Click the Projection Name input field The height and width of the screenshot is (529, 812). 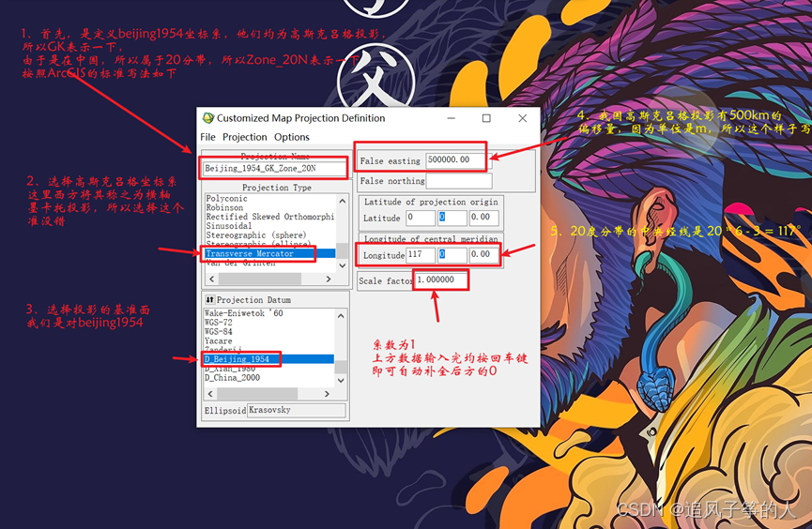click(275, 168)
